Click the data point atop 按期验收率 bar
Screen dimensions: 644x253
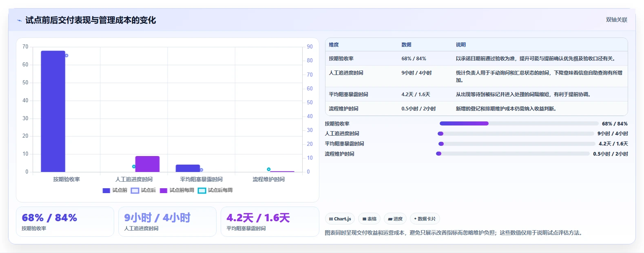pos(66,55)
